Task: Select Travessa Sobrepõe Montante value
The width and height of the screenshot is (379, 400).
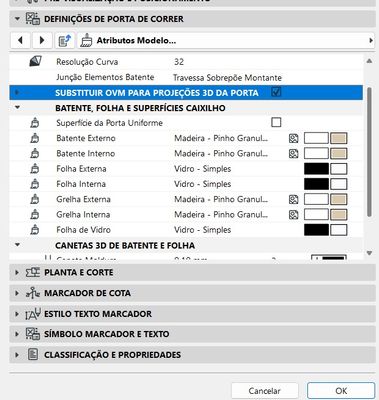Action: point(227,78)
